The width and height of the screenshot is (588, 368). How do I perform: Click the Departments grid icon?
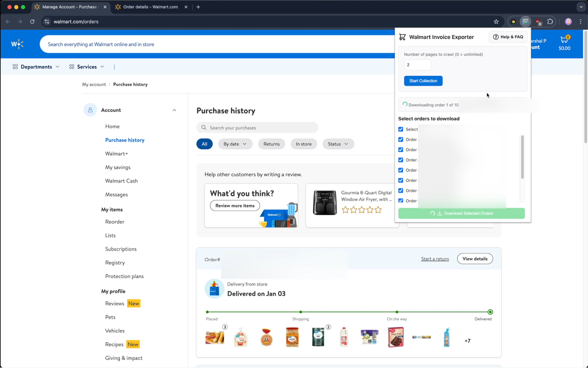tap(15, 66)
